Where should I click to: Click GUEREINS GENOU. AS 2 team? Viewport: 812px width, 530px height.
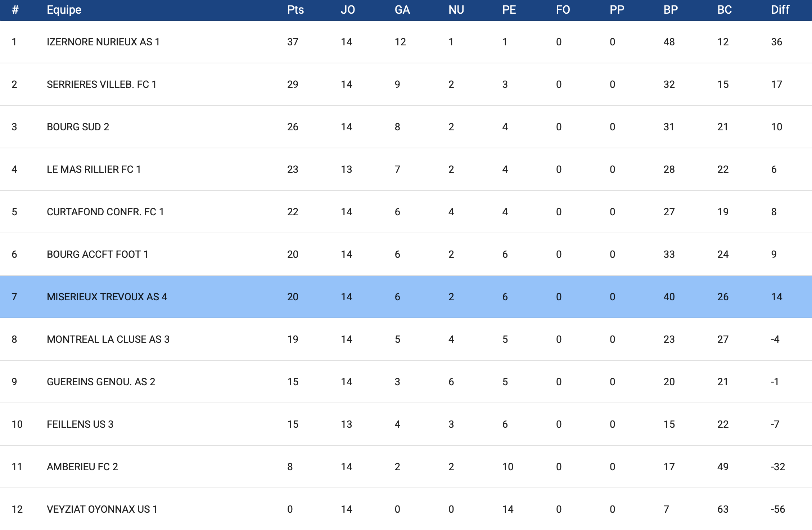coord(101,382)
